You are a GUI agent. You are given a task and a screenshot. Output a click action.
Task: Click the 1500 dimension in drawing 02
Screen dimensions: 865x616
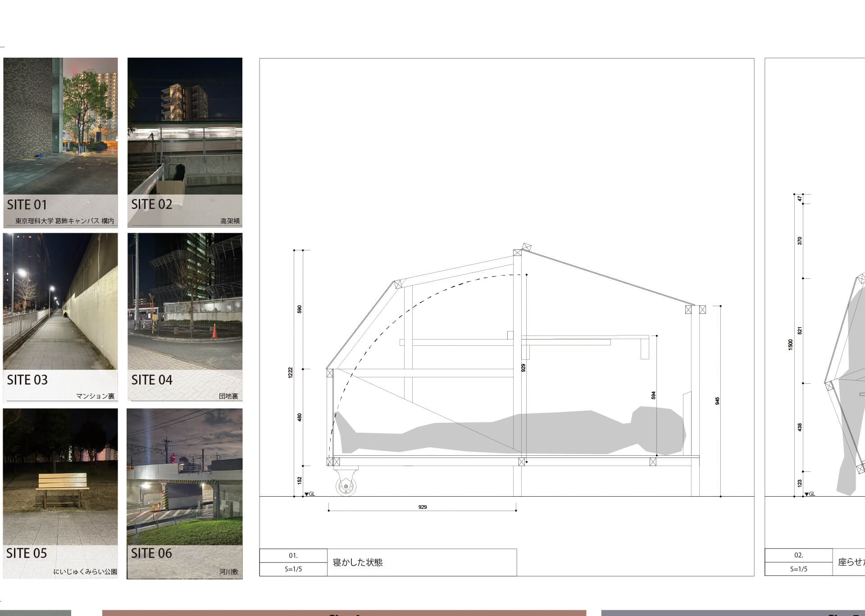click(x=790, y=345)
